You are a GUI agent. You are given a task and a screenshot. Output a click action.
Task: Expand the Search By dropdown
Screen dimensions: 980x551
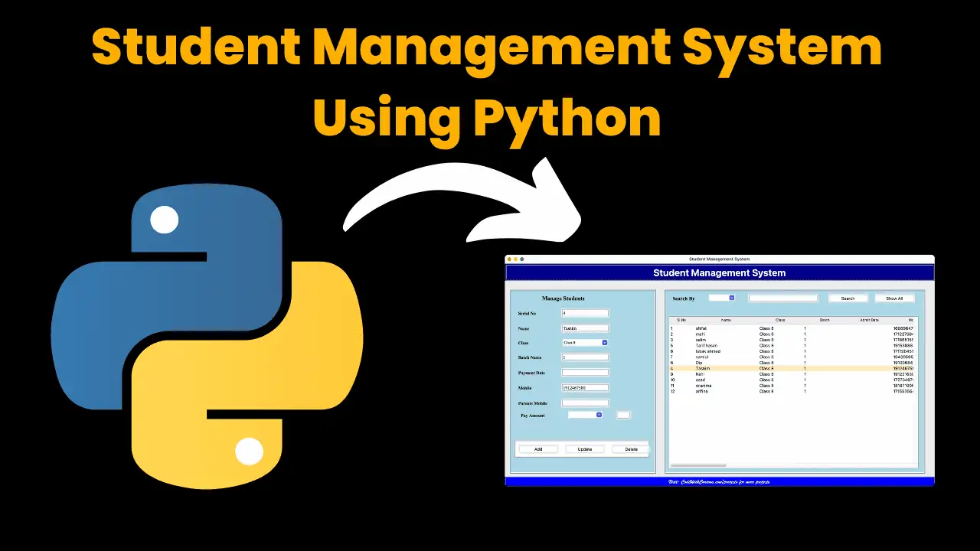pos(721,298)
